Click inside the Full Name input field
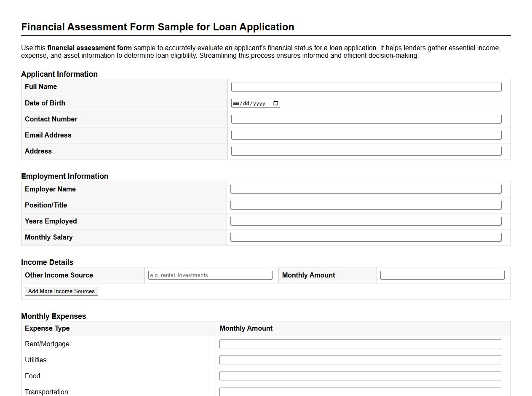This screenshot has height=396, width=532. [x=366, y=87]
